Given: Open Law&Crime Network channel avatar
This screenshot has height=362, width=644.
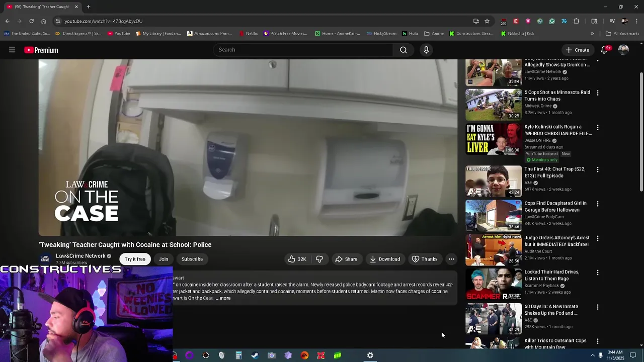Looking at the screenshot, I should tap(45, 258).
